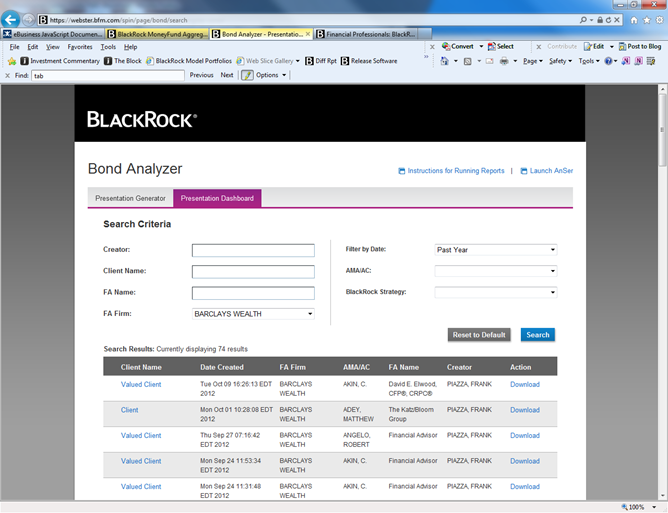Image resolution: width=668 pixels, height=513 pixels.
Task: Switch to eBusiness JavaScript Documentation tab
Action: click(53, 34)
